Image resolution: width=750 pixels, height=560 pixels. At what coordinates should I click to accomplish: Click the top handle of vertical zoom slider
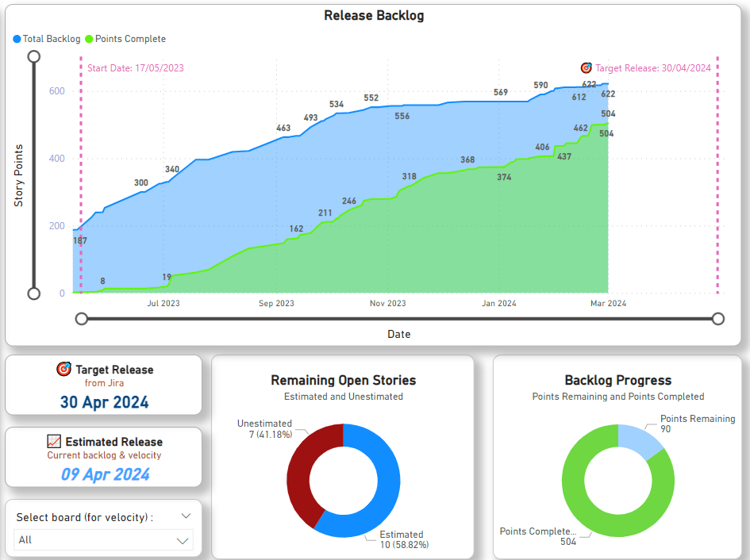point(34,56)
